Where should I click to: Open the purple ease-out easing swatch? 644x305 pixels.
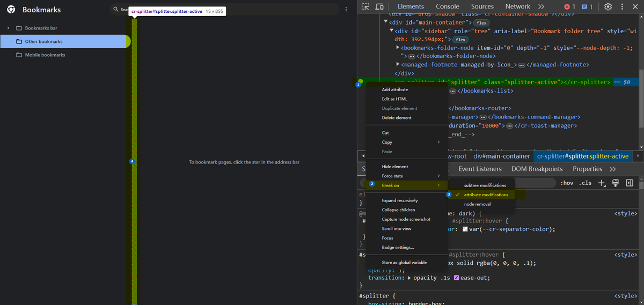(x=457, y=278)
